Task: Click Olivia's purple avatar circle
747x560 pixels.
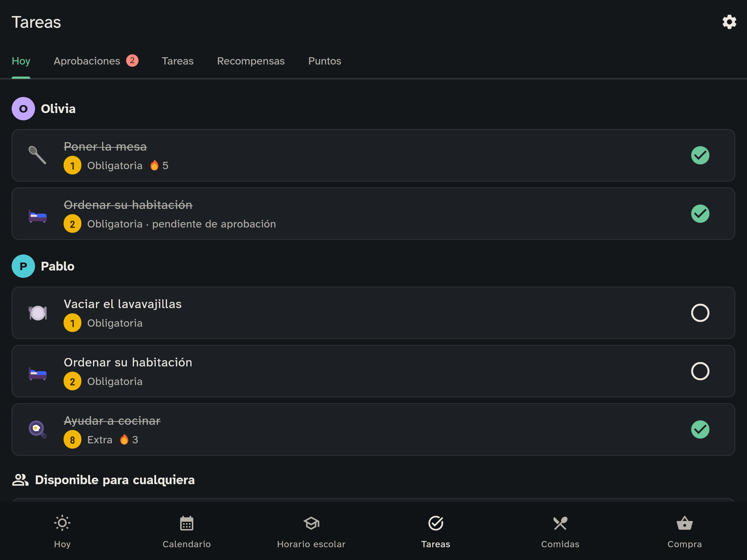Action: pyautogui.click(x=23, y=109)
